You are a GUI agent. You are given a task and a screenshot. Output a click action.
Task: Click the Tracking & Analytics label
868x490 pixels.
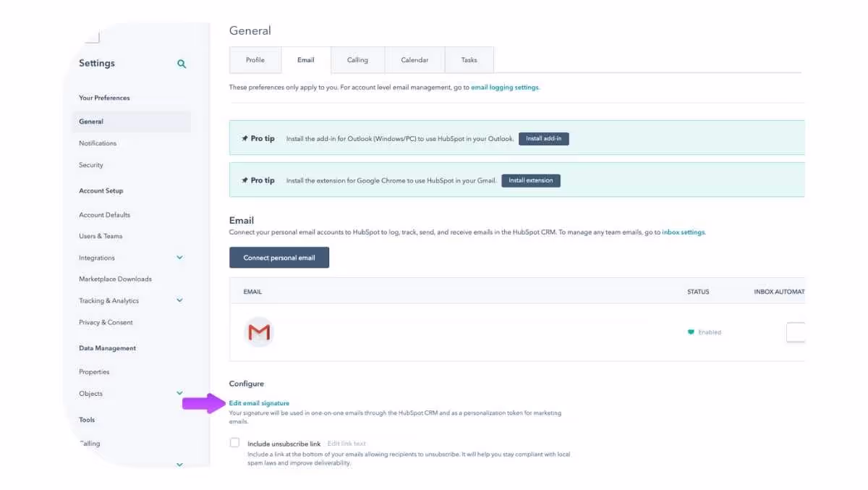[x=109, y=300]
